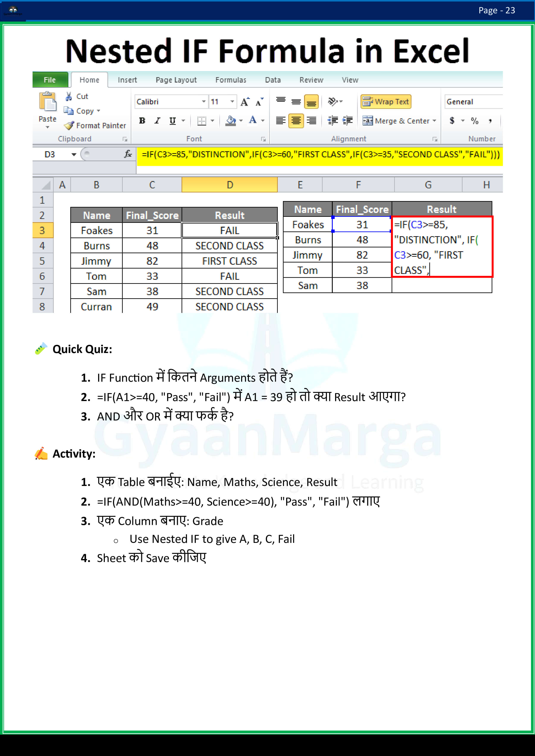Click the Fill Color paint bucket swatch

click(231, 121)
